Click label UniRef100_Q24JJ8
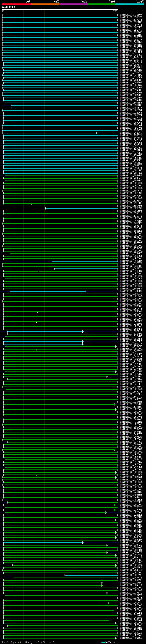The image size is (146, 644). tap(131, 178)
